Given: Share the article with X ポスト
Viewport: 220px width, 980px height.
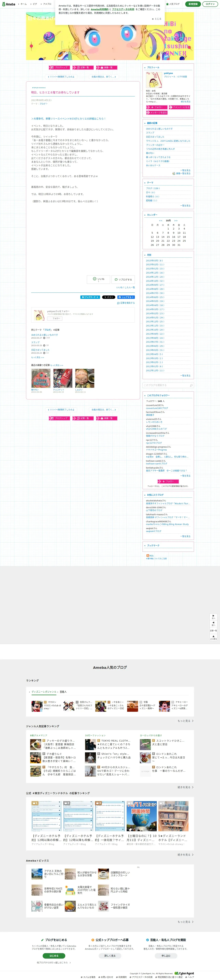Looking at the screenshot, I should coord(108,297).
